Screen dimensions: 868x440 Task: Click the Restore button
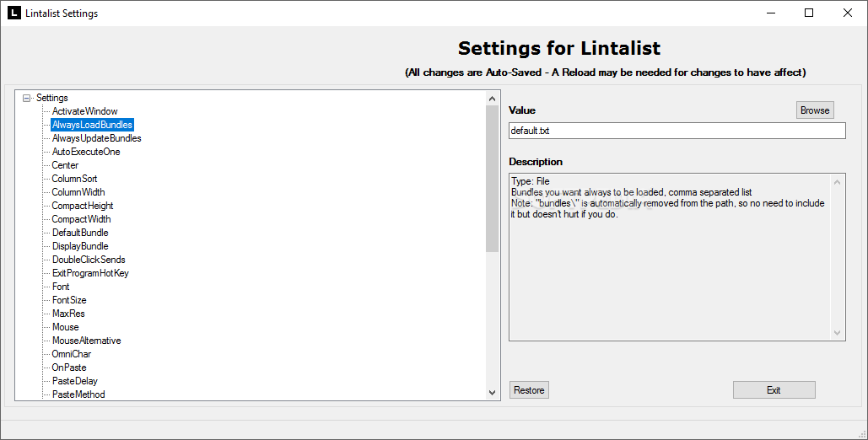529,390
